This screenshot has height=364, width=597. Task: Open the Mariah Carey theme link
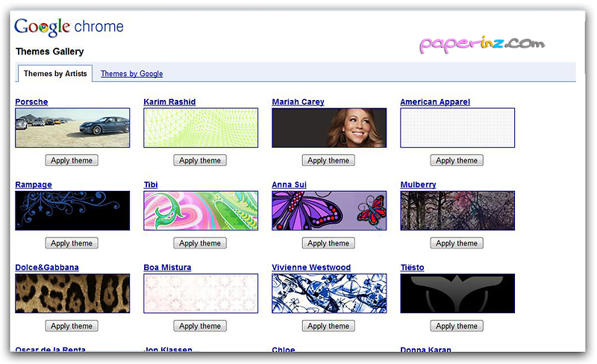point(298,102)
